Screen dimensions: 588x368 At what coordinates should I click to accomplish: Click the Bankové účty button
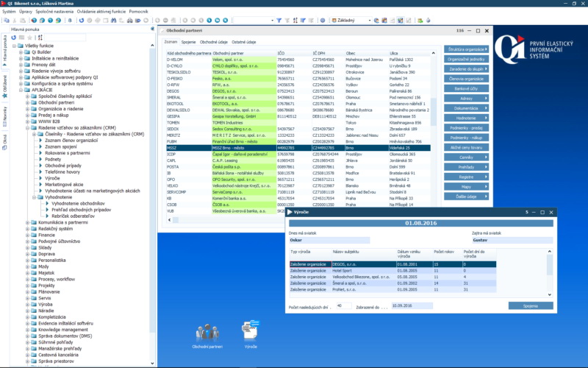(x=466, y=88)
